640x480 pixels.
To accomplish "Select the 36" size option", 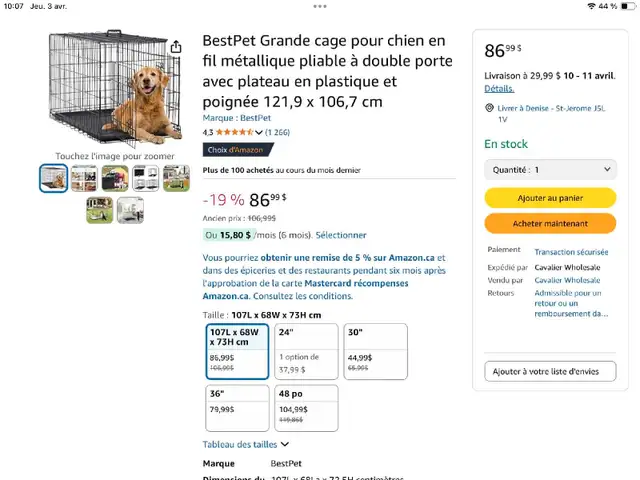I will click(x=237, y=408).
